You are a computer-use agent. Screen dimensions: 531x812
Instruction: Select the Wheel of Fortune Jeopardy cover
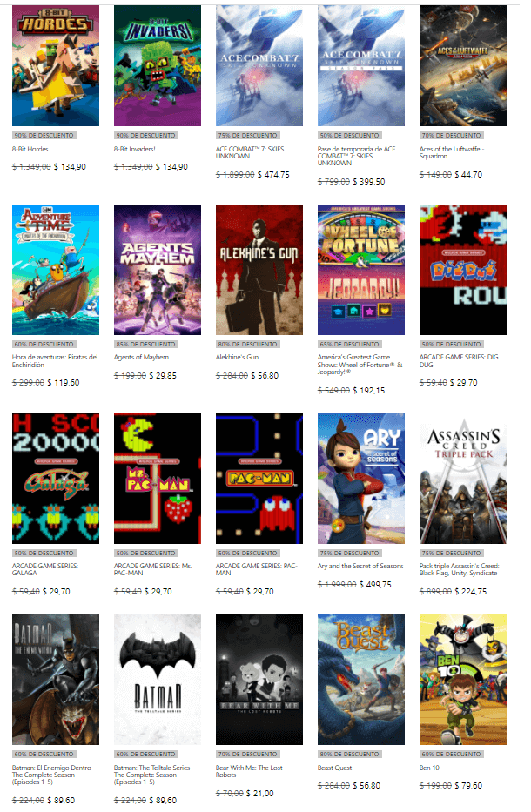pos(361,270)
